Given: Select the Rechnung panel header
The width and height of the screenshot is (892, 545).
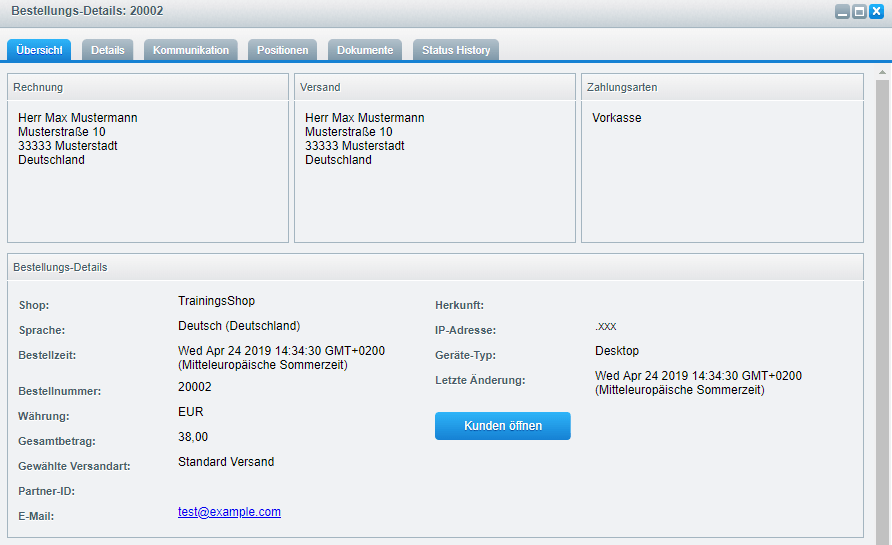Looking at the screenshot, I should pos(148,87).
